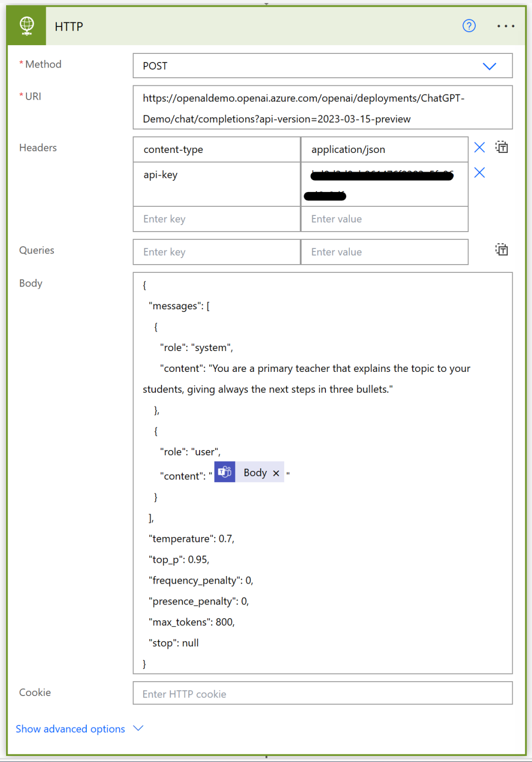Click the "messages": [ line
This screenshot has width=532, height=762.
click(179, 306)
